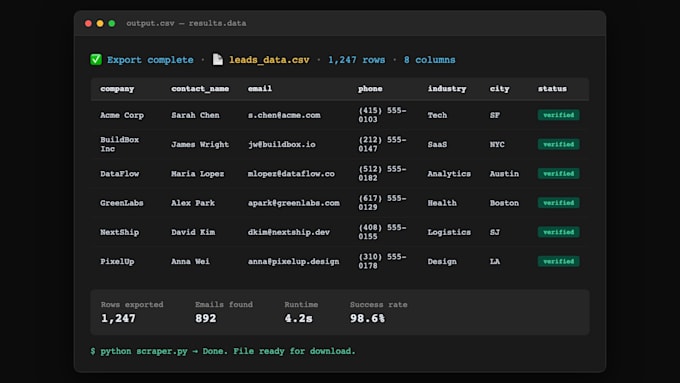Click verified badge in GreenLabs row
Screen dimensions: 680x383
point(559,203)
